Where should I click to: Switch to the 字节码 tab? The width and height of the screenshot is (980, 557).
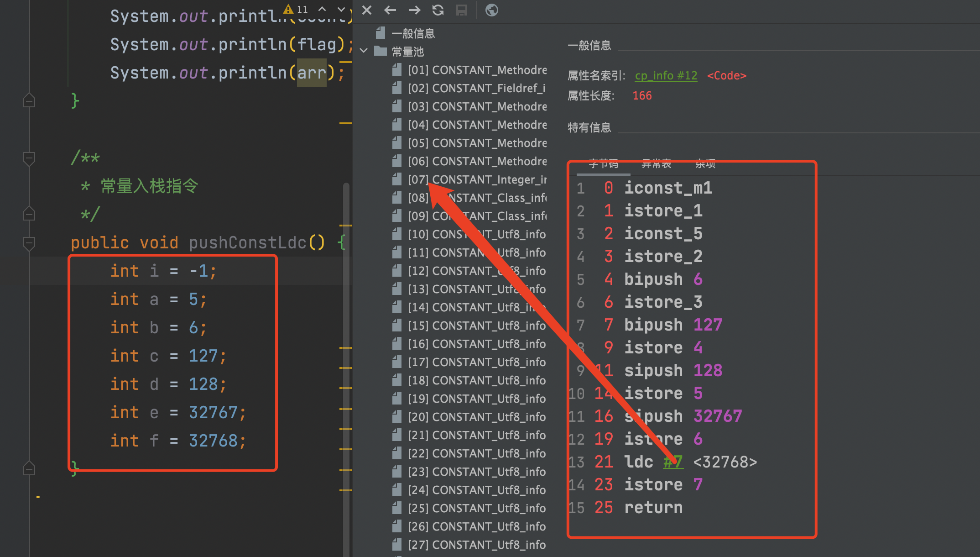pyautogui.click(x=603, y=164)
